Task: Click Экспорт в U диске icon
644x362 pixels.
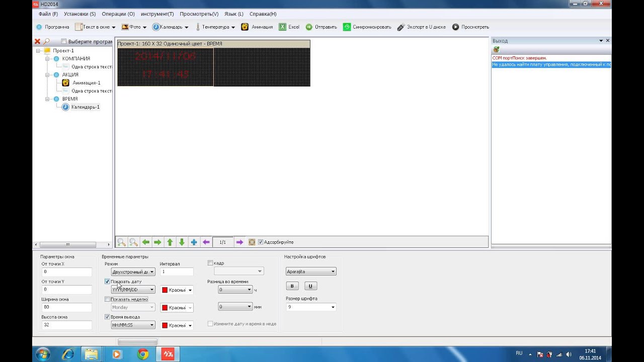Action: click(x=401, y=27)
